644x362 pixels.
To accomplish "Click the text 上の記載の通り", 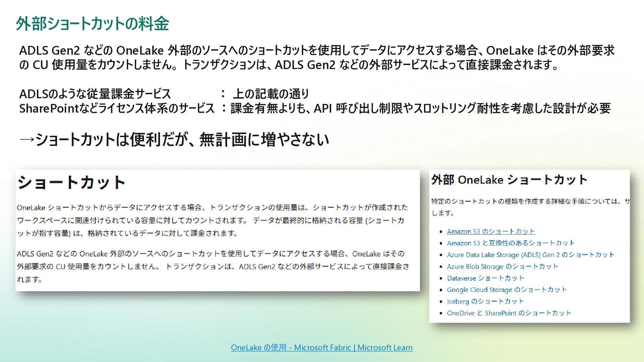I will point(271,94).
